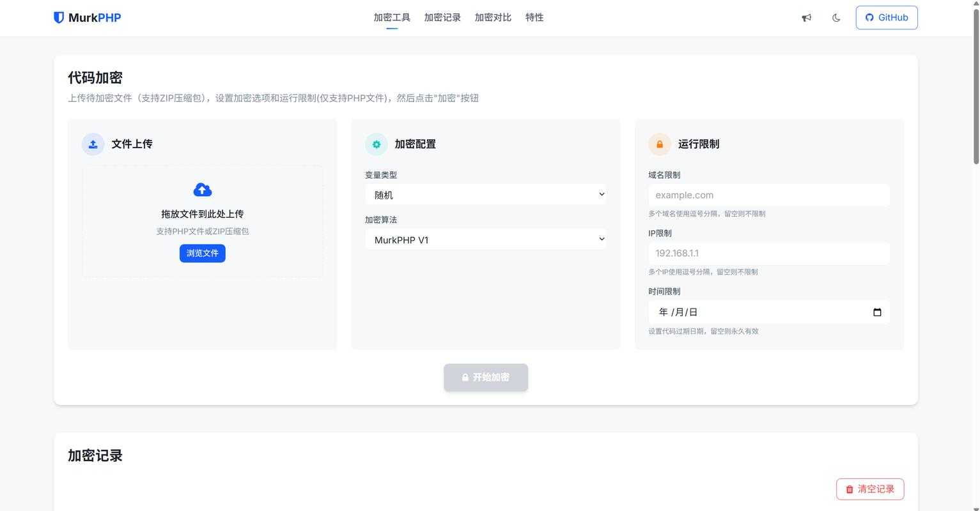
Task: Click the cloud upload icon in drop zone
Action: tap(202, 190)
